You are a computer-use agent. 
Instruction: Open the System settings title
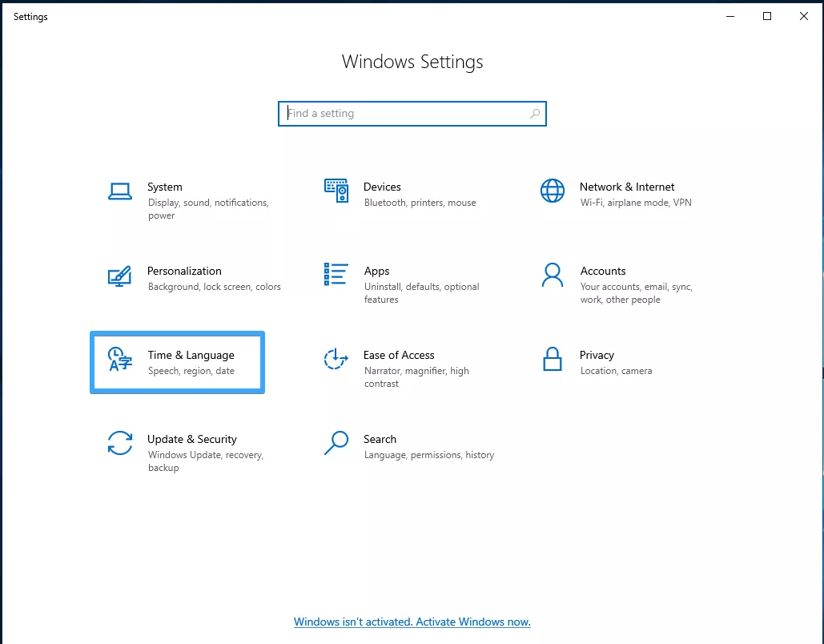(165, 187)
